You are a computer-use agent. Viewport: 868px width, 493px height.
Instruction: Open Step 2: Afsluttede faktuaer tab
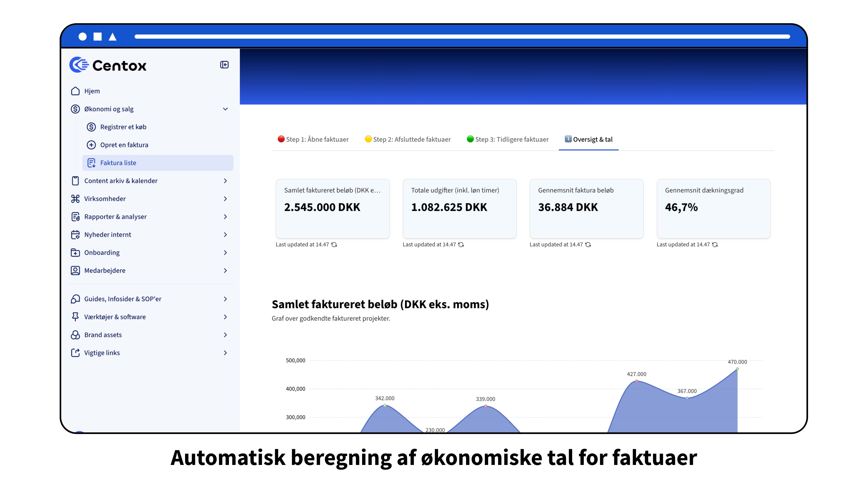point(408,139)
